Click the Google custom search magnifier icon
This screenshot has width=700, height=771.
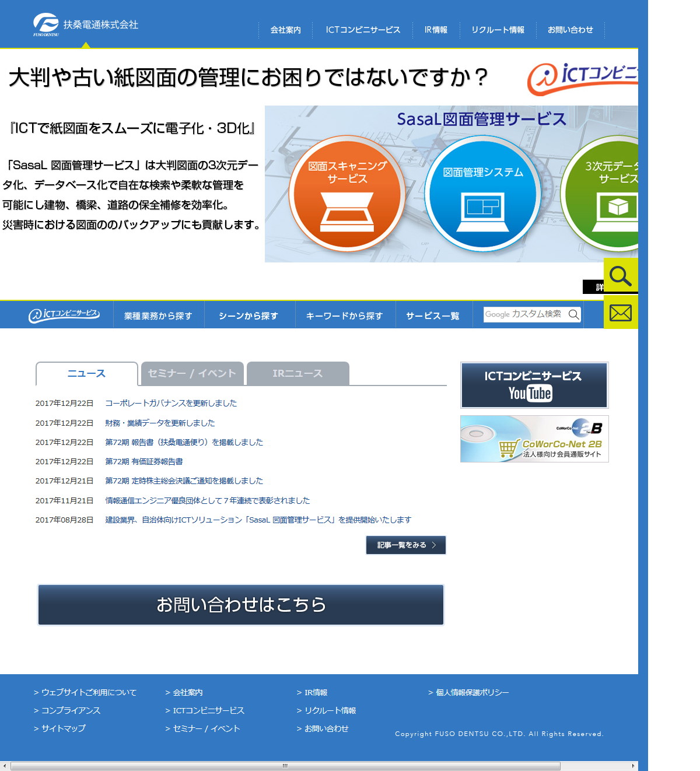pyautogui.click(x=574, y=314)
